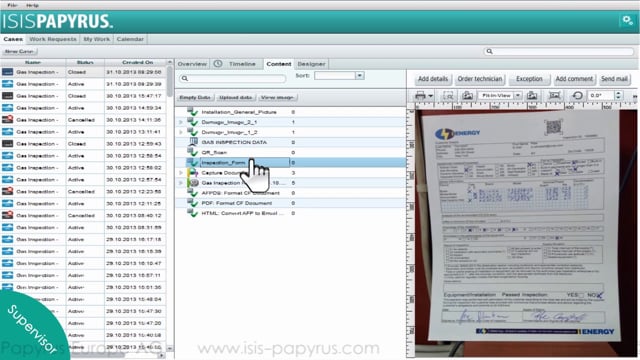Click magnifier icon in content search box
The image size is (640, 360).
click(185, 78)
